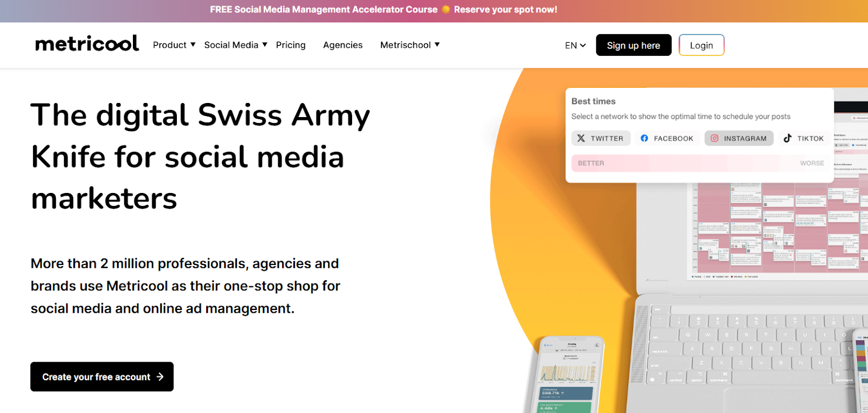868x413 pixels.
Task: Click the X Twitter icon
Action: tap(581, 138)
